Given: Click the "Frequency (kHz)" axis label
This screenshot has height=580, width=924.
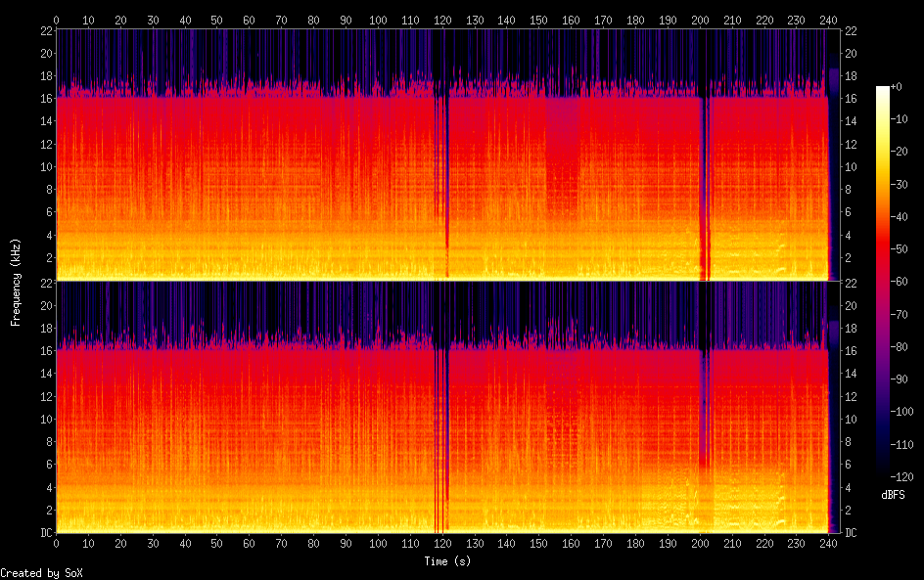Looking at the screenshot, I should pos(16,282).
